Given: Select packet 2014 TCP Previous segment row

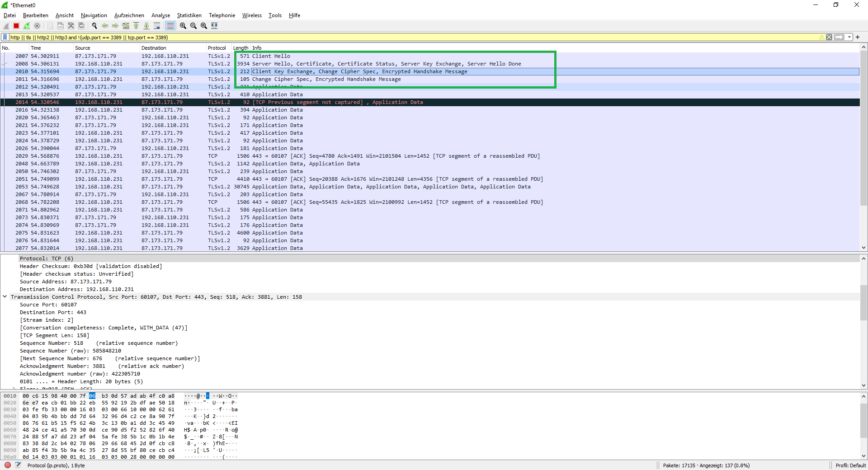Looking at the screenshot, I should point(271,102).
